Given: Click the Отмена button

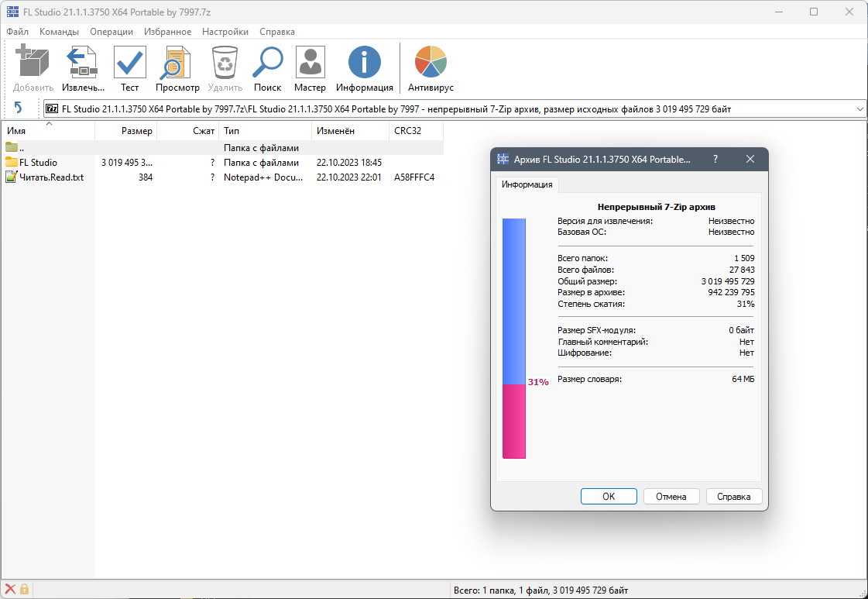Looking at the screenshot, I should pos(671,497).
